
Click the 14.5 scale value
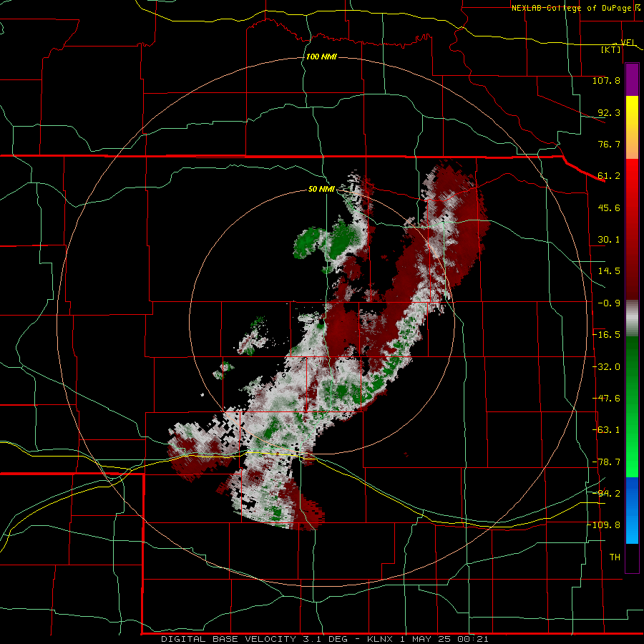click(x=609, y=271)
